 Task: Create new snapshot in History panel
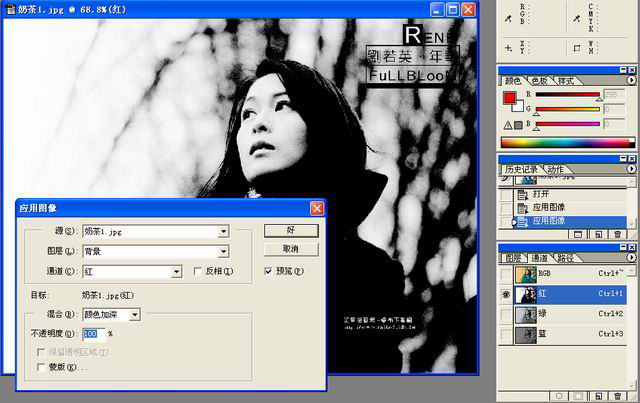pos(598,233)
